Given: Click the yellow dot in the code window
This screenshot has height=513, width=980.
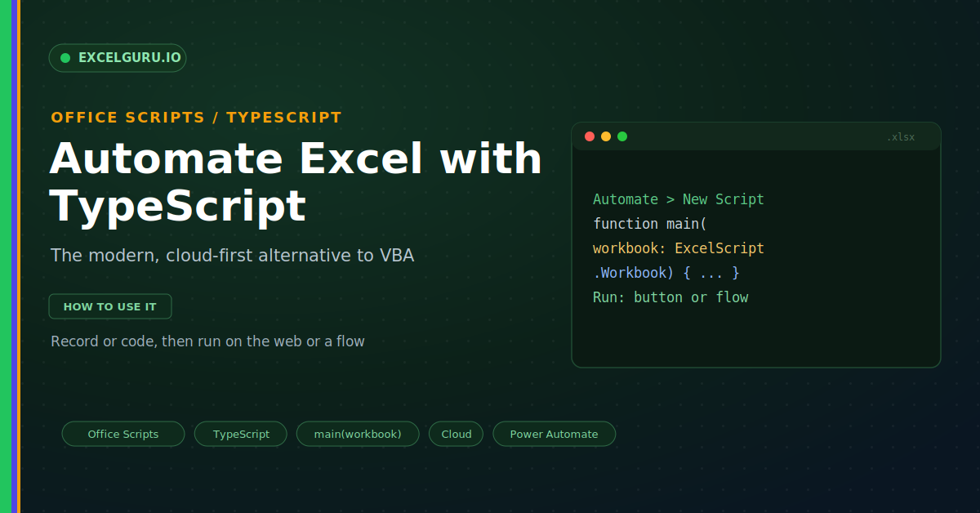Looking at the screenshot, I should coord(606,136).
